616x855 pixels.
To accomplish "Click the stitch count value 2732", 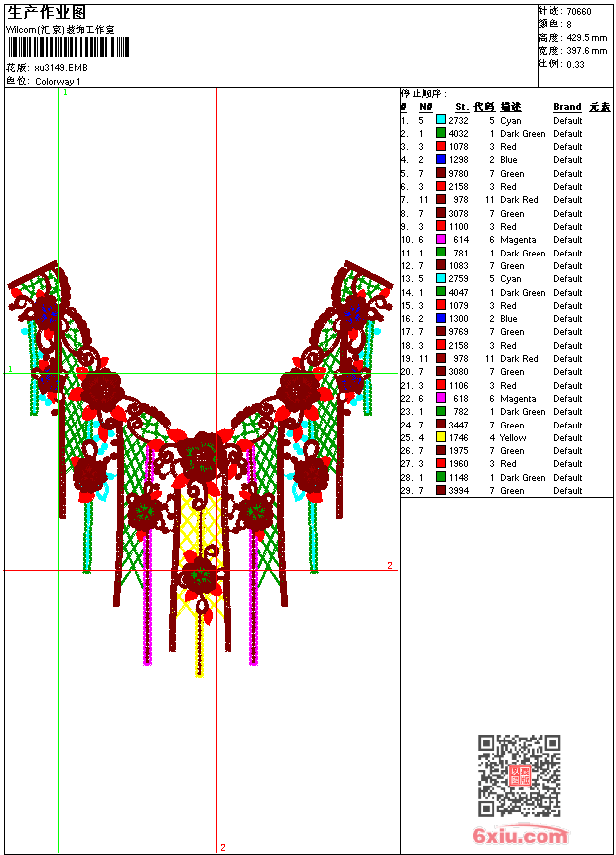I will [458, 121].
